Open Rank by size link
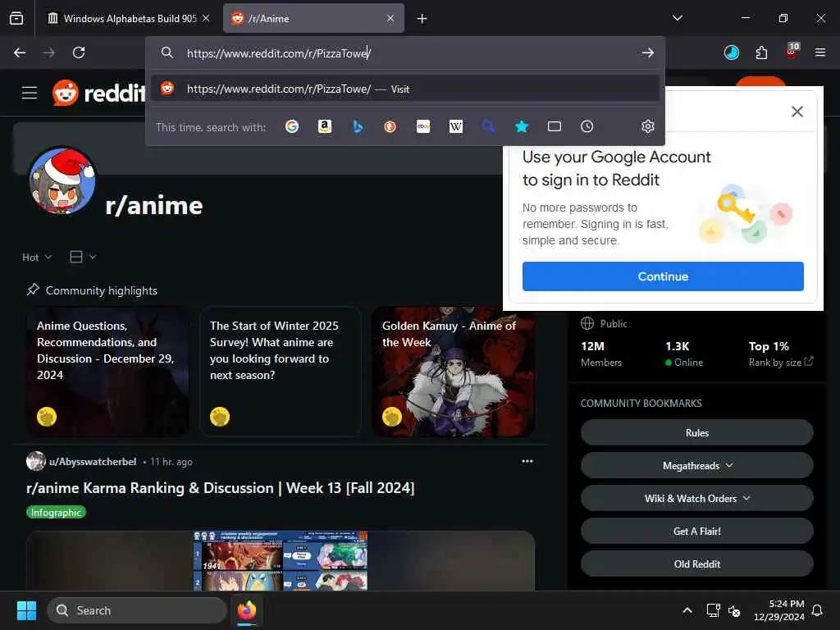 tap(781, 362)
